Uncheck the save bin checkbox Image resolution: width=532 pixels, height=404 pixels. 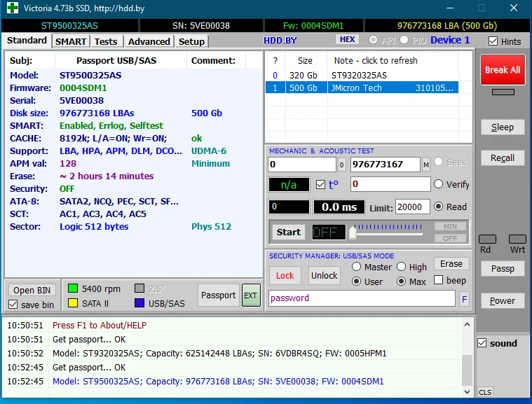[x=13, y=305]
